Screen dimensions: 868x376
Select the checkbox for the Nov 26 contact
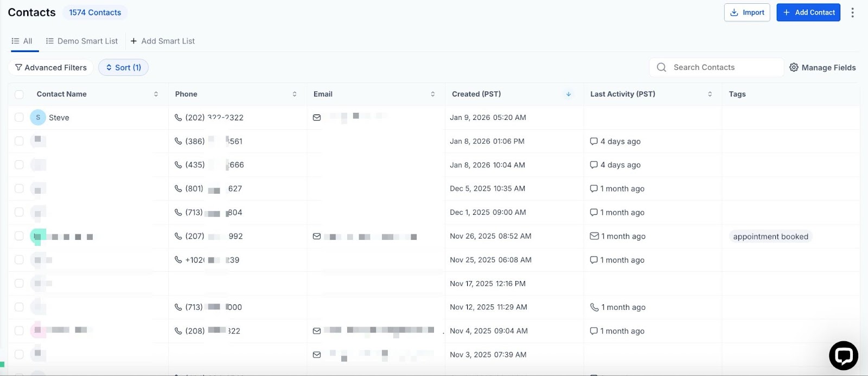click(19, 236)
